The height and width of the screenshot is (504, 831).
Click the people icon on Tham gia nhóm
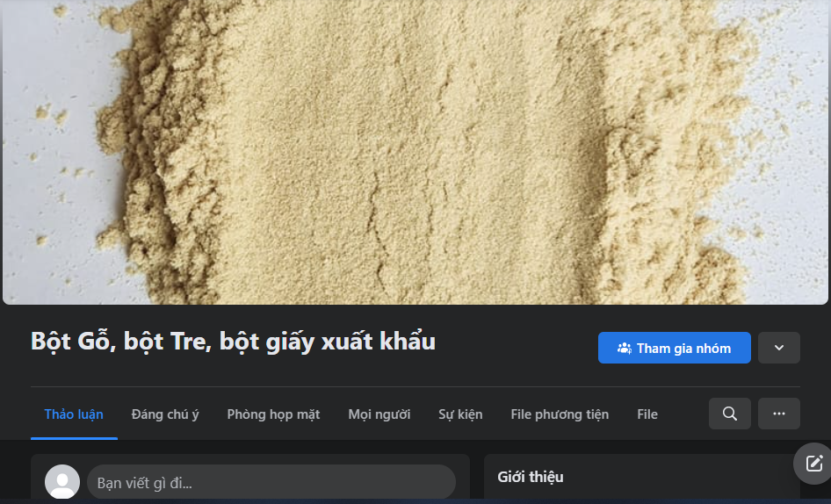click(x=624, y=349)
